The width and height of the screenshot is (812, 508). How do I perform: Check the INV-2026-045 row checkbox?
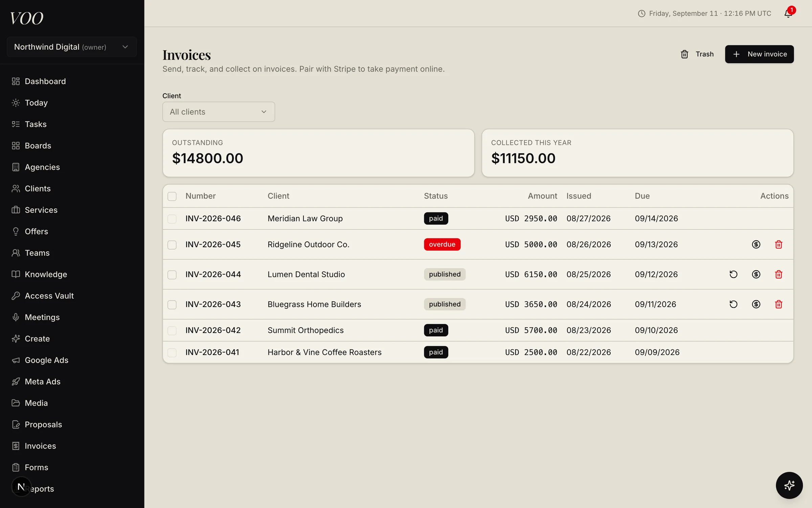172,245
